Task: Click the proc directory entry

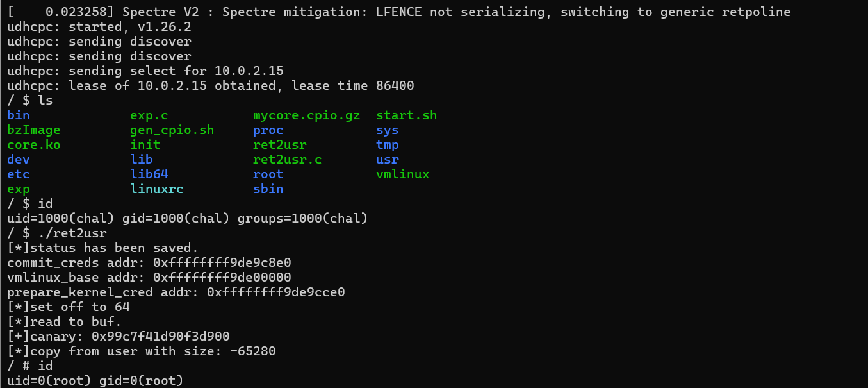Action: (x=268, y=130)
